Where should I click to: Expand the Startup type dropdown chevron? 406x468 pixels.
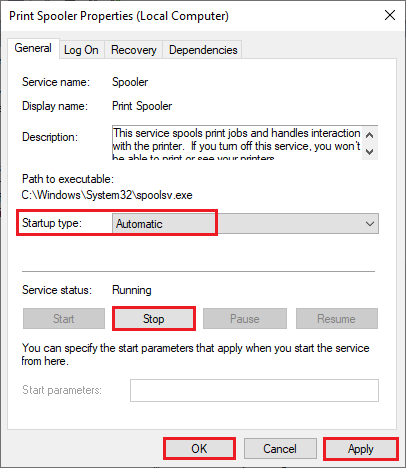pyautogui.click(x=370, y=224)
